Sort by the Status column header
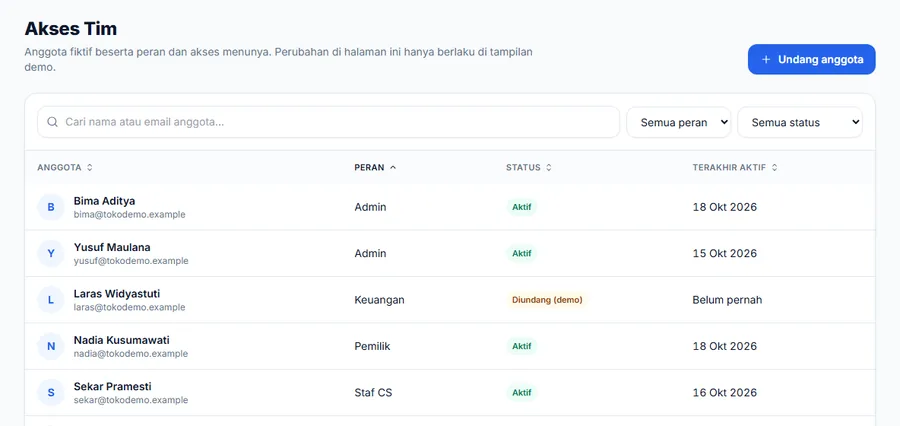 (529, 168)
